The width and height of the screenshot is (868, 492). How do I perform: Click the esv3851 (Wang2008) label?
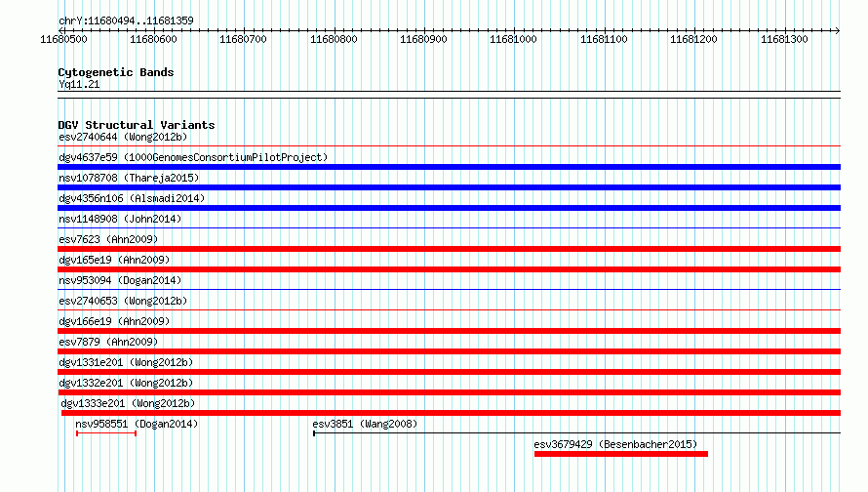coord(365,424)
